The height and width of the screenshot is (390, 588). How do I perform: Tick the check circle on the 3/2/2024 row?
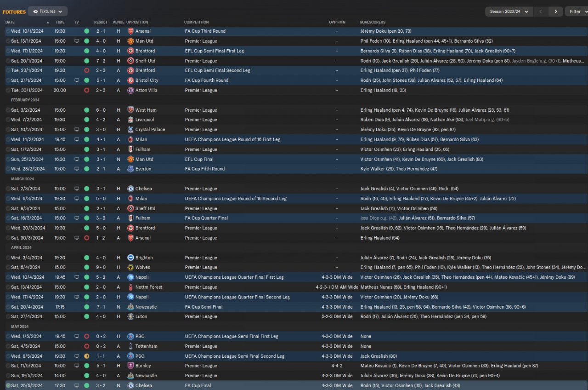coord(8,110)
